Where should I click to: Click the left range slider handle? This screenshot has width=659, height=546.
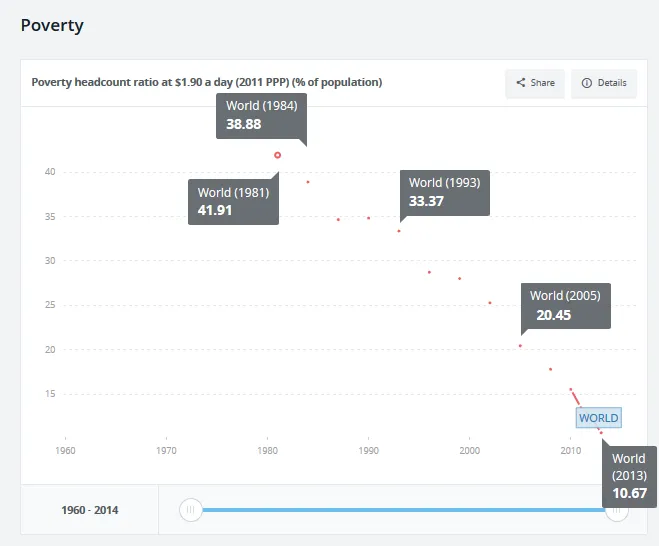(x=190, y=510)
